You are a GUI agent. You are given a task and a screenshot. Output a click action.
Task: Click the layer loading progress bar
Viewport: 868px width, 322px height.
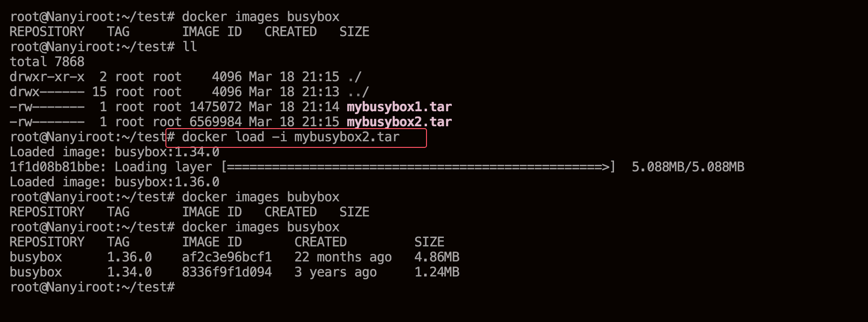click(x=418, y=167)
